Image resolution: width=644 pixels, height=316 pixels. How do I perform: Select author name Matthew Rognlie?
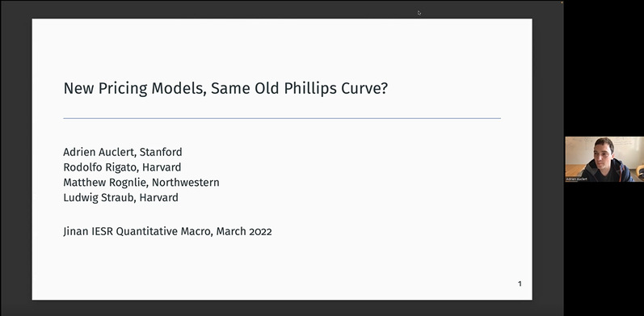pos(106,183)
